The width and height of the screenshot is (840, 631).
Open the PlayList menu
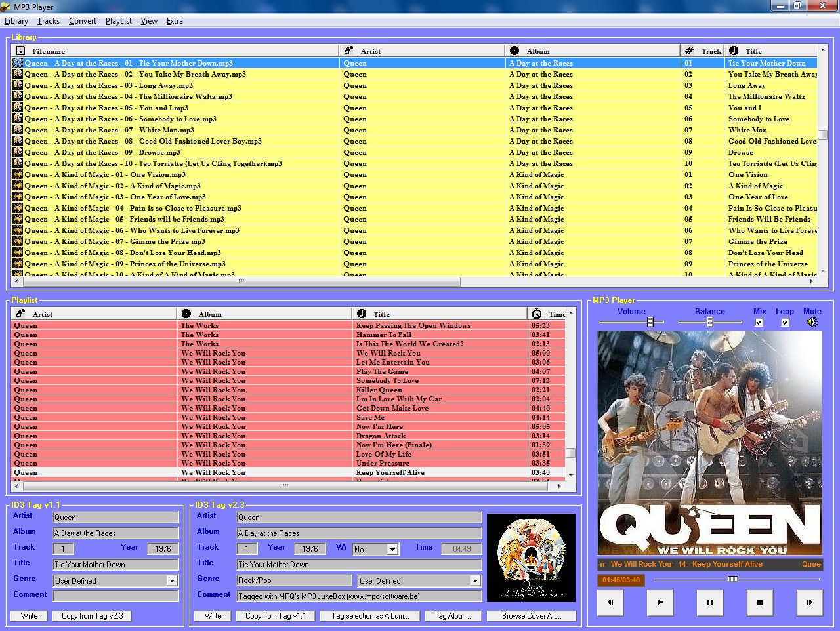pyautogui.click(x=119, y=21)
